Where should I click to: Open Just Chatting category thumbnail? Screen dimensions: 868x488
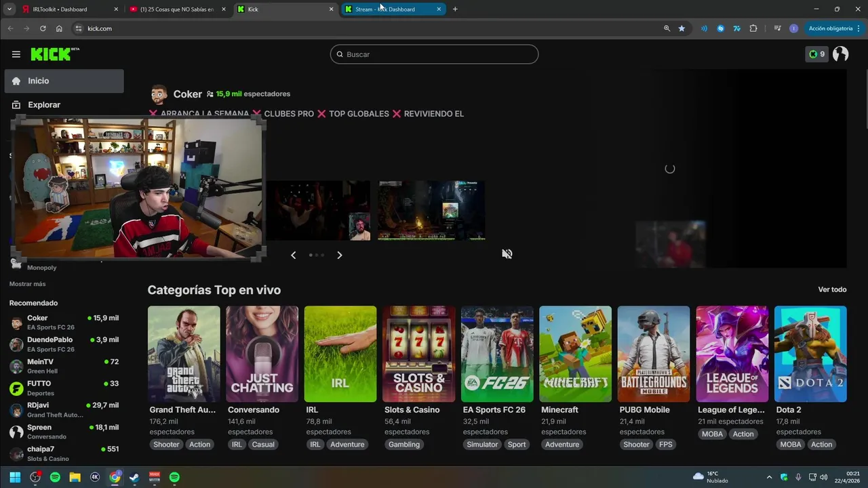point(262,354)
